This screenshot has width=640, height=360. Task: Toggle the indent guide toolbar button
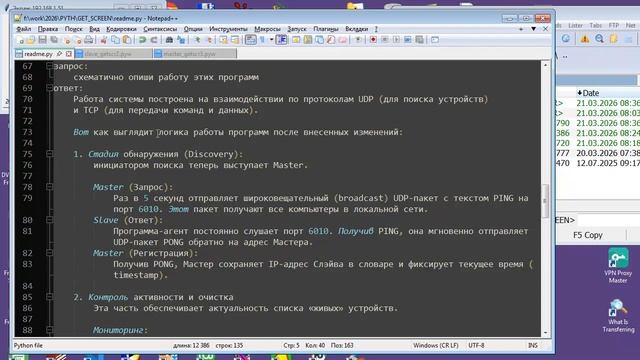281,40
